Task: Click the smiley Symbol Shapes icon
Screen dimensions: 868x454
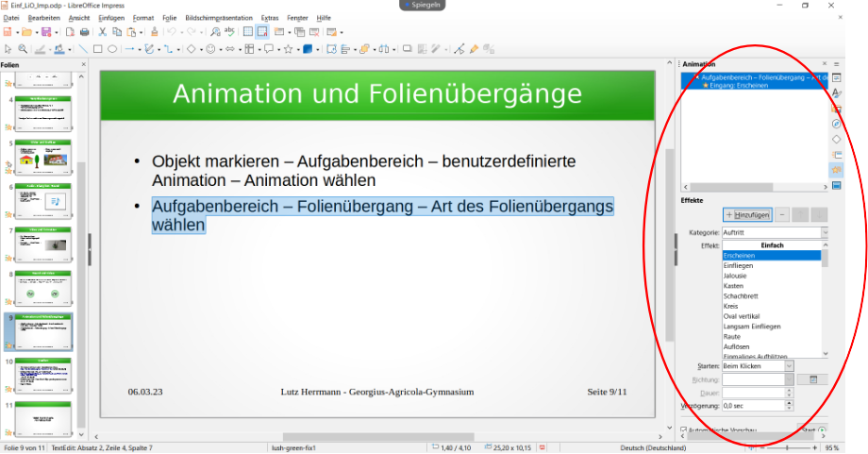Action: [210, 48]
